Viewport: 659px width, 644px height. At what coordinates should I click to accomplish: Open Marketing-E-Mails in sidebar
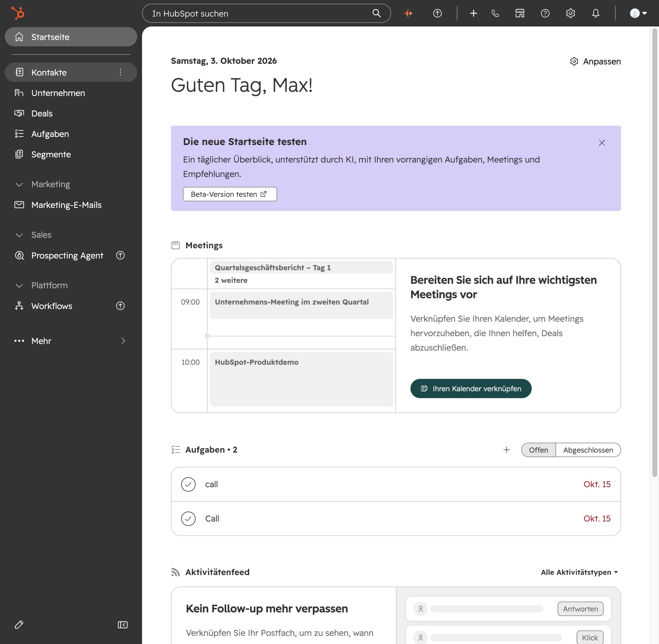click(x=71, y=205)
